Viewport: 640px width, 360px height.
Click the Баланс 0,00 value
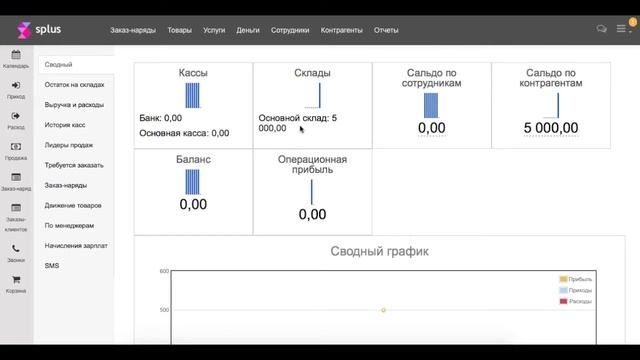pos(193,204)
